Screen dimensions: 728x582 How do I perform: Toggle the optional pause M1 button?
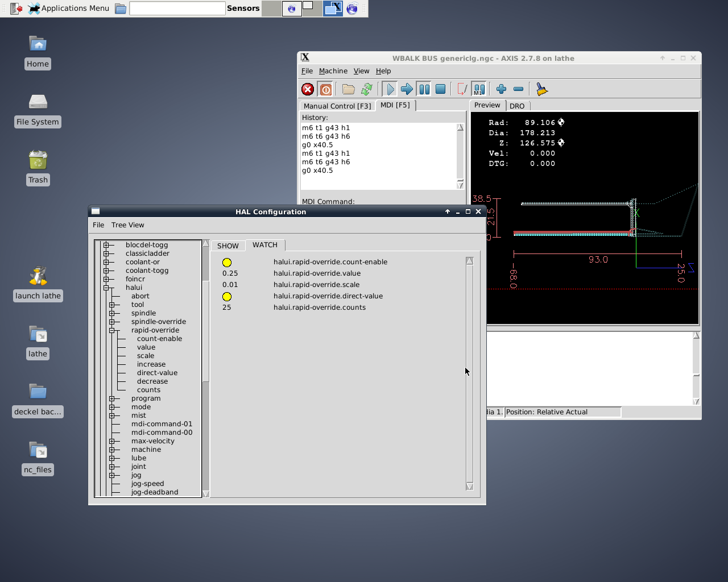pyautogui.click(x=479, y=89)
